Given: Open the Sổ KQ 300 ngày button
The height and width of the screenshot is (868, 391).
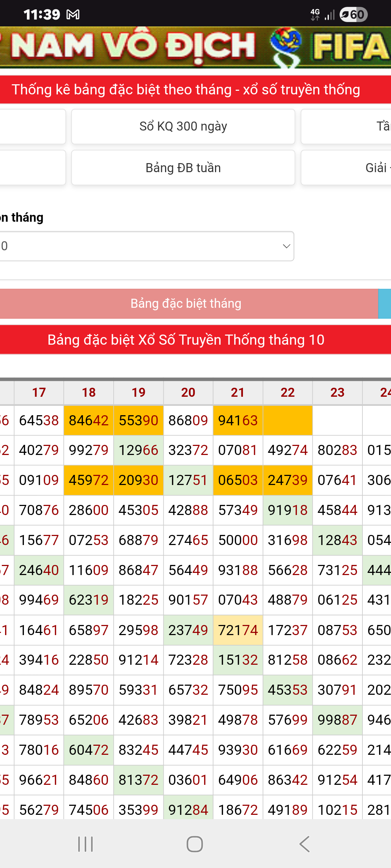Looking at the screenshot, I should pyautogui.click(x=183, y=127).
